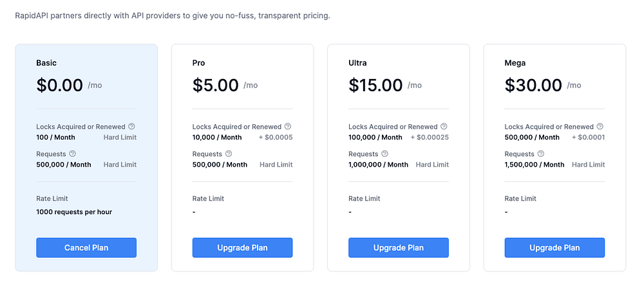Click help icon beside Ultra plan Requests

(x=385, y=154)
